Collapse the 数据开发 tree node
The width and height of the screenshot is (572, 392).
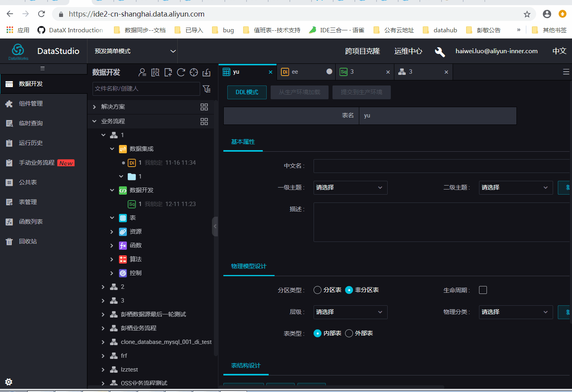coord(112,190)
